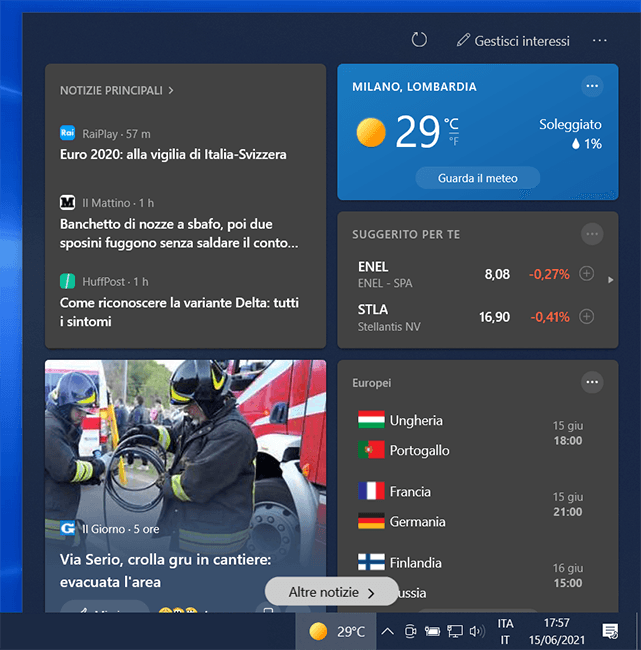This screenshot has width=641, height=650.
Task: Click Il Giorno source icon
Action: [67, 529]
